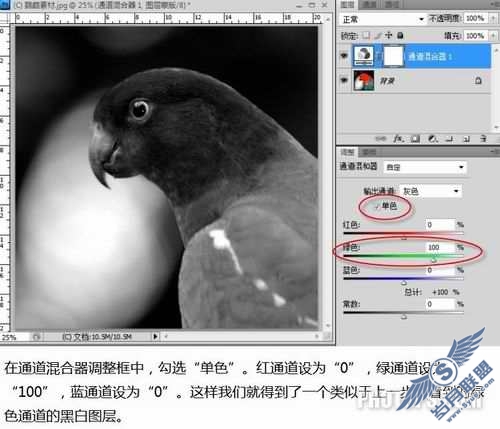Toggle lock all padlock icon in lock row
This screenshot has height=429, width=500.
pyautogui.click(x=400, y=35)
